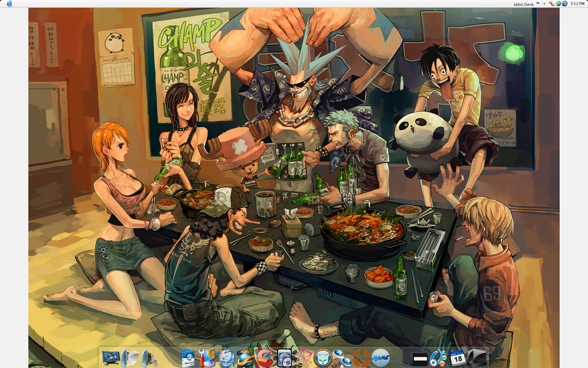The height and width of the screenshot is (368, 588).
Task: Open the music folder dock icon
Action: 148,357
